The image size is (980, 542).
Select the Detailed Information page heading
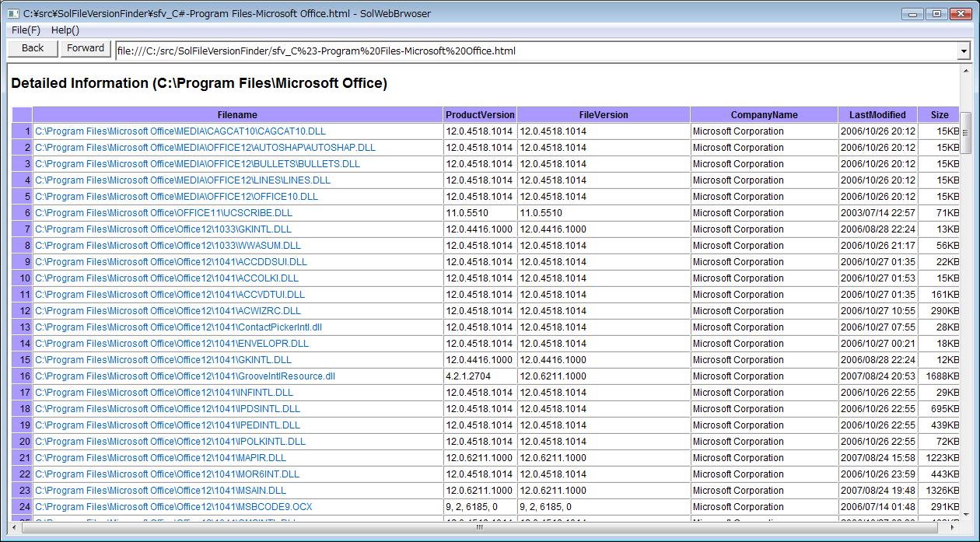pyautogui.click(x=199, y=83)
